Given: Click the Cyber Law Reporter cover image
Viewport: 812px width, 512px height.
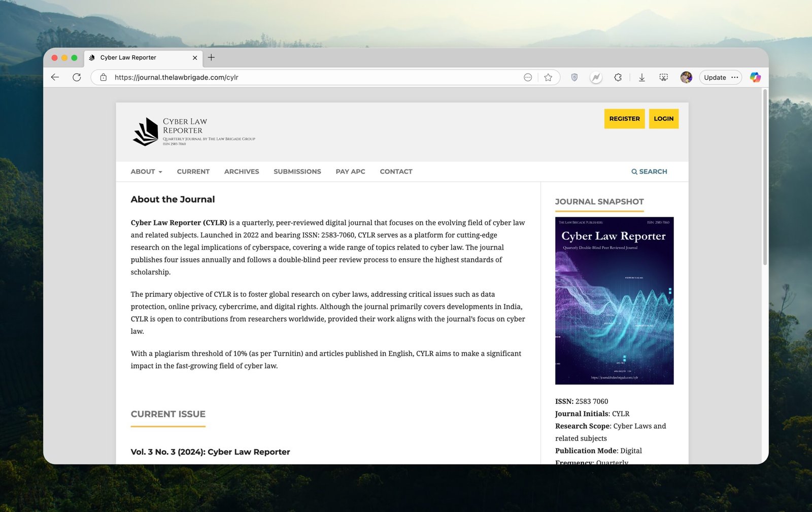Looking at the screenshot, I should pyautogui.click(x=614, y=300).
